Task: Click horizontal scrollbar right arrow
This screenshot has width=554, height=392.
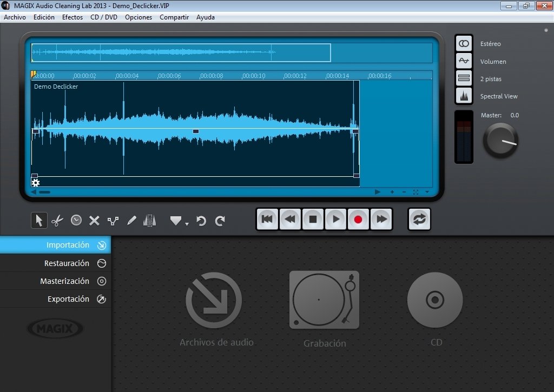Action: pos(377,192)
